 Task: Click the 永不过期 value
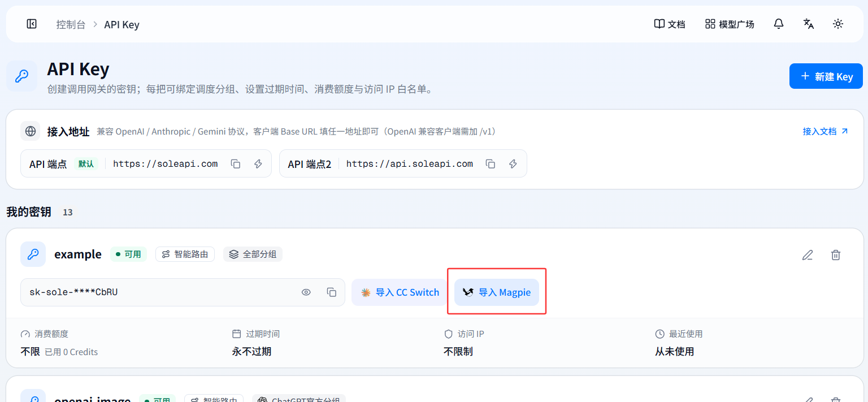coord(251,351)
